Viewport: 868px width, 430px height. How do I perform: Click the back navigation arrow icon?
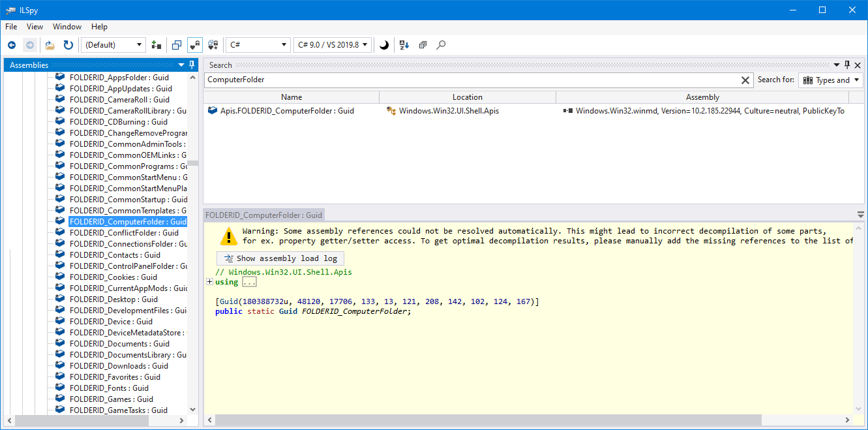(x=11, y=44)
